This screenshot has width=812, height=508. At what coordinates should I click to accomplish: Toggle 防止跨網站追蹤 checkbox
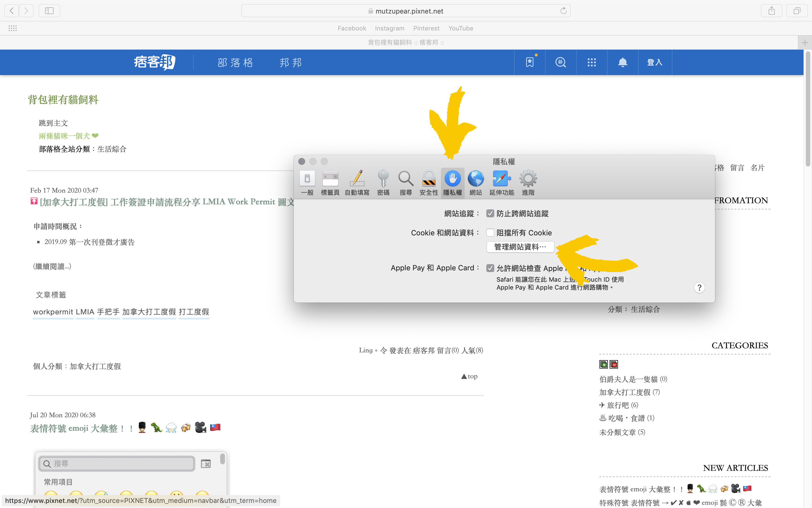(490, 213)
